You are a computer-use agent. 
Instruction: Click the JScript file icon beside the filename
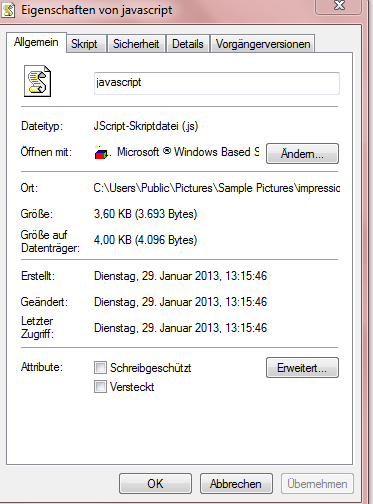click(x=37, y=81)
